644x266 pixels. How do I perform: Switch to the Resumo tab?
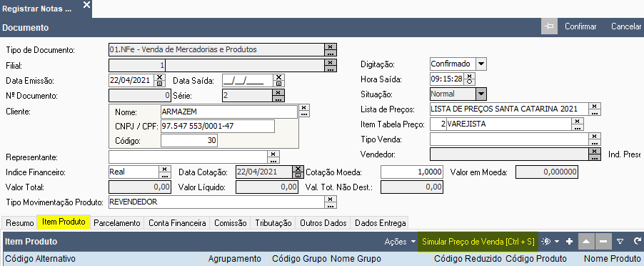tap(20, 223)
